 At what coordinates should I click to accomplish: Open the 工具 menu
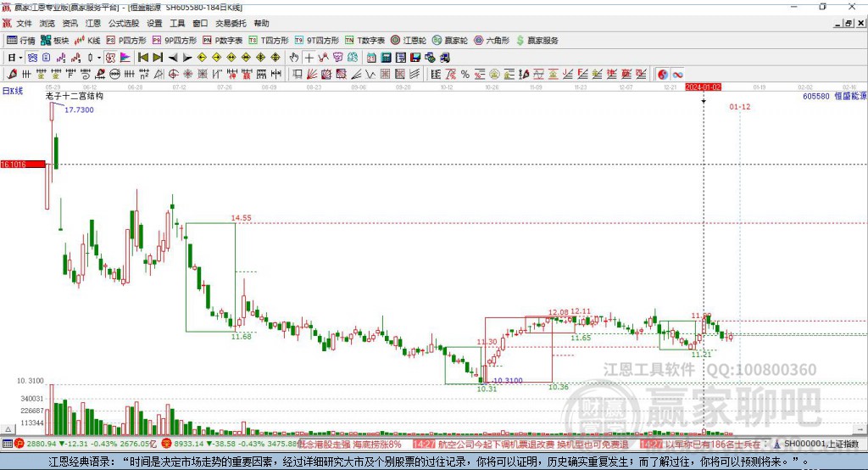click(x=177, y=23)
